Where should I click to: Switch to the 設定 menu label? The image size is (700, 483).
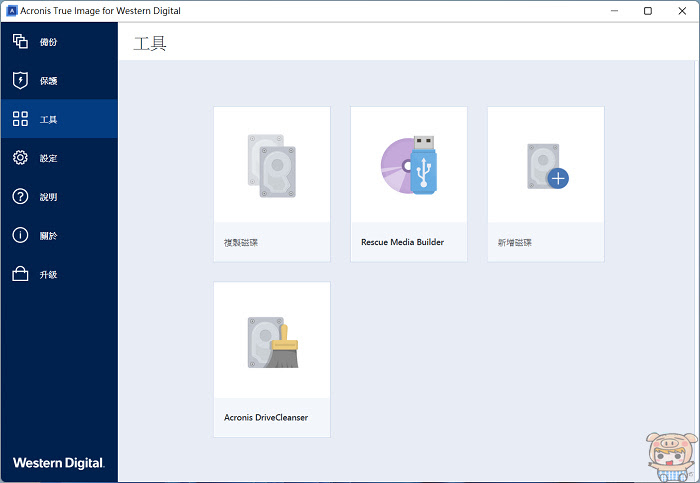pyautogui.click(x=48, y=158)
